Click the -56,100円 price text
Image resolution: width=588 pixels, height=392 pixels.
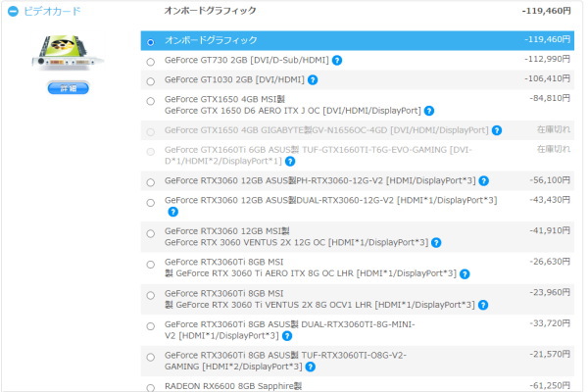click(550, 180)
